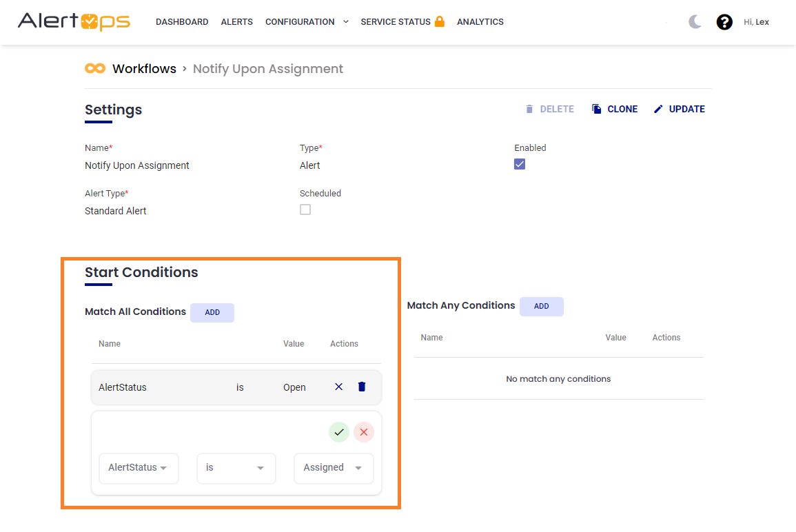Cancel new condition with red X
The image size is (796, 532).
[x=364, y=432]
